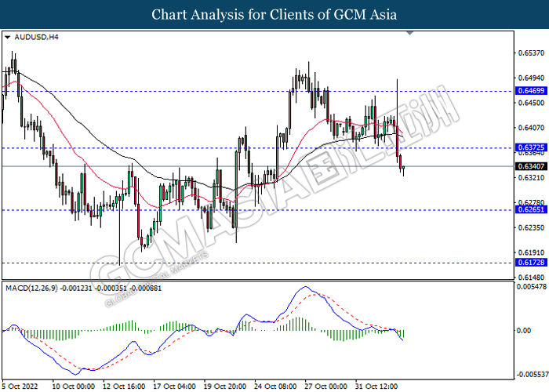This screenshot has height=392, width=549.
Task: Click the 0.64500 price scale value
Action: click(531, 103)
